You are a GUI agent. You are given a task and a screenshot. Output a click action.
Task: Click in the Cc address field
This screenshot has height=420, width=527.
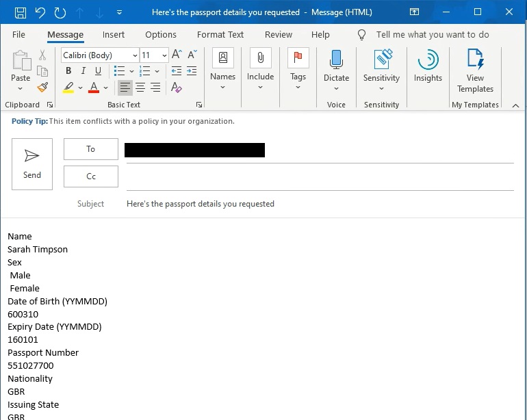click(318, 176)
